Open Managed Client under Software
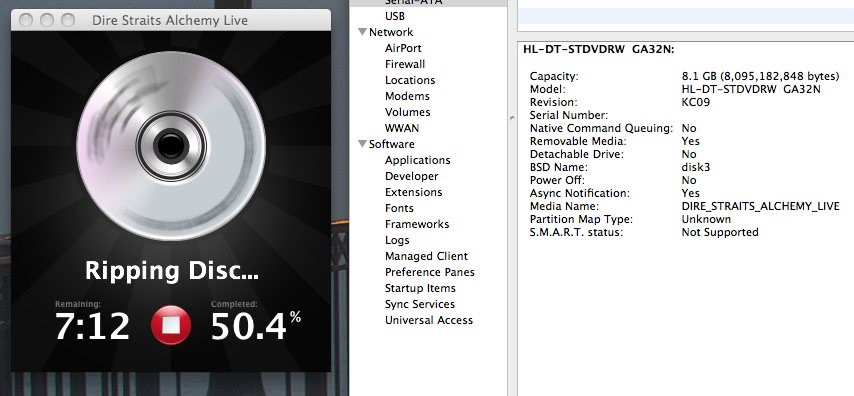Screen dimensions: 854x396 [426, 256]
